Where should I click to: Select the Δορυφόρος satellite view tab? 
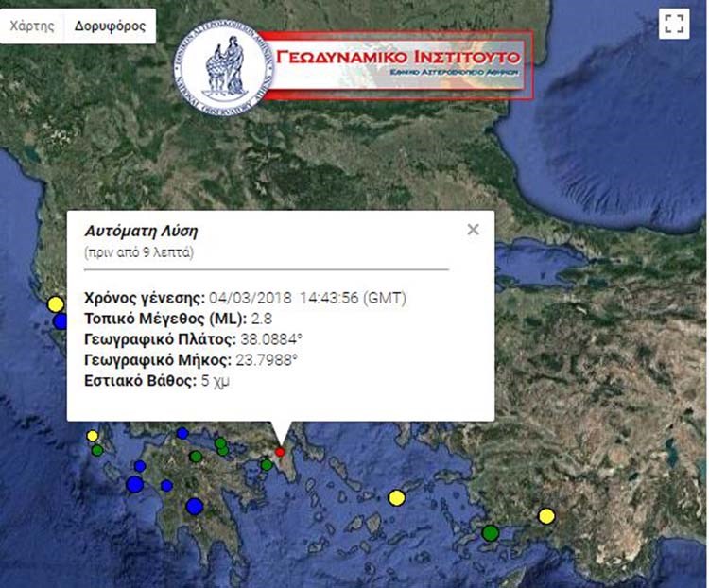[111, 26]
